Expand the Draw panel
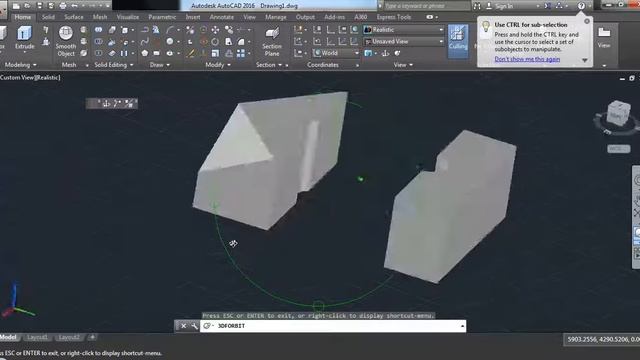 [160, 65]
